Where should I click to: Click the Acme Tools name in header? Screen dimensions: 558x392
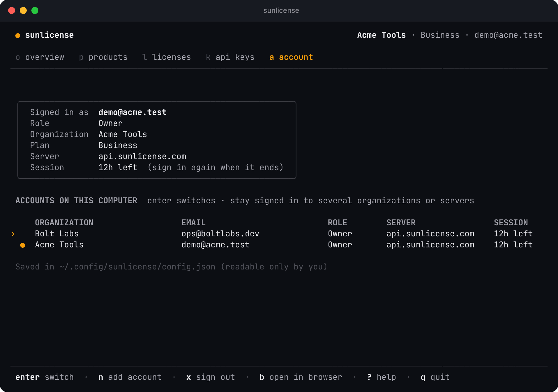[x=381, y=35]
